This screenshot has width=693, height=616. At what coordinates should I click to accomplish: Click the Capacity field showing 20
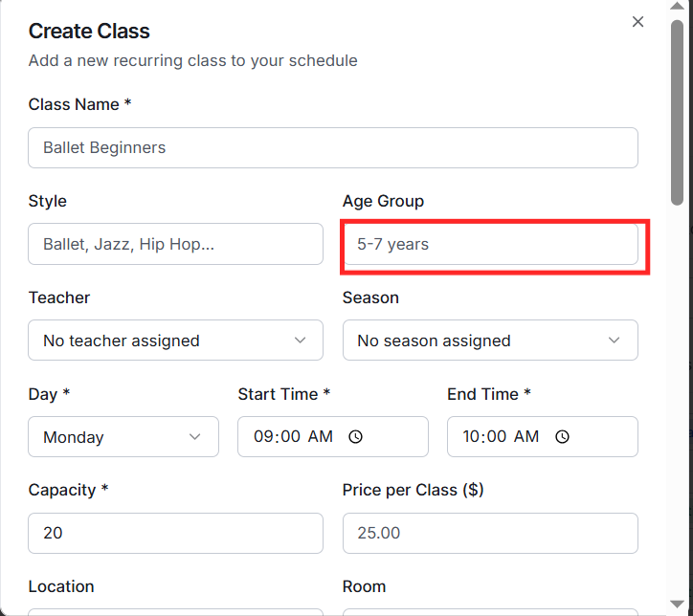pos(176,533)
